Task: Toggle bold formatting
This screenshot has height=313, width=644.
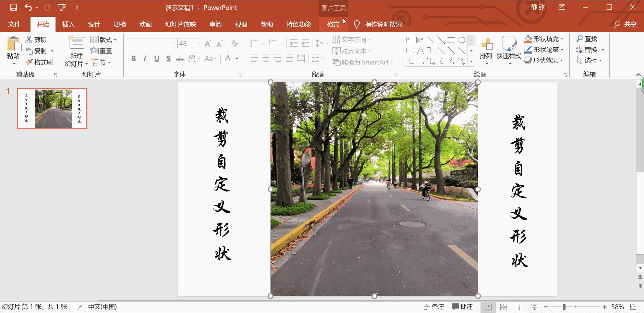Action: point(133,58)
